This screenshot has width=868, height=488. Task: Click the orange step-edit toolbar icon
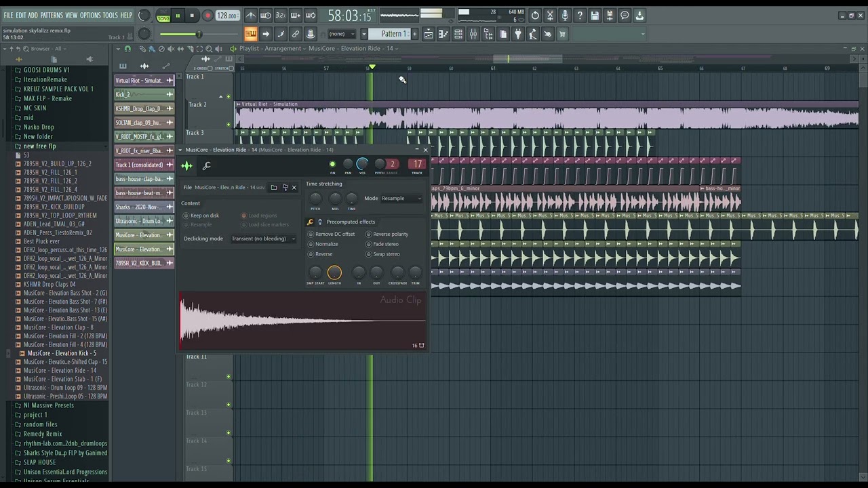coord(251,34)
